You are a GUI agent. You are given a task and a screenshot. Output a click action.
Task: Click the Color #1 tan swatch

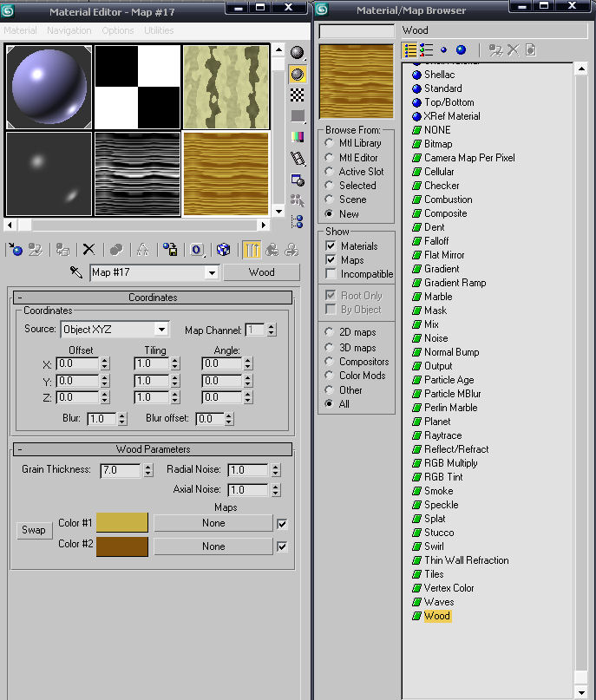click(x=122, y=523)
